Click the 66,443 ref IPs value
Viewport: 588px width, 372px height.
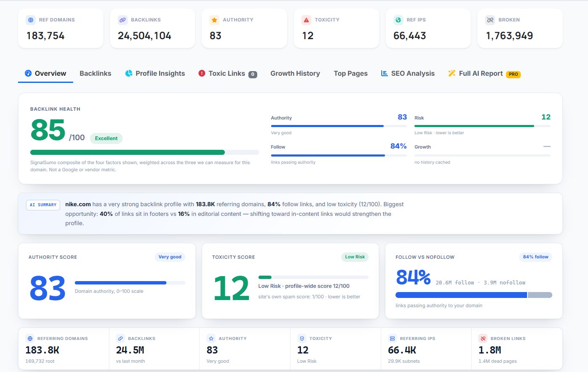pyautogui.click(x=410, y=36)
